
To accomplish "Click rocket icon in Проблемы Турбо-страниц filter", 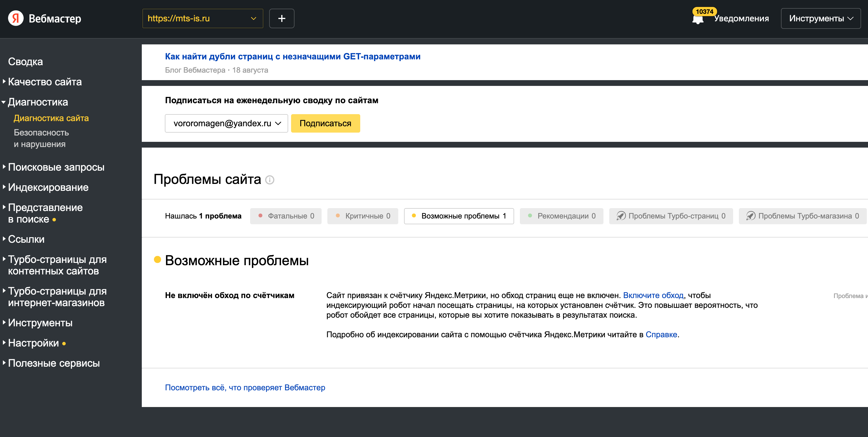I will tap(621, 216).
